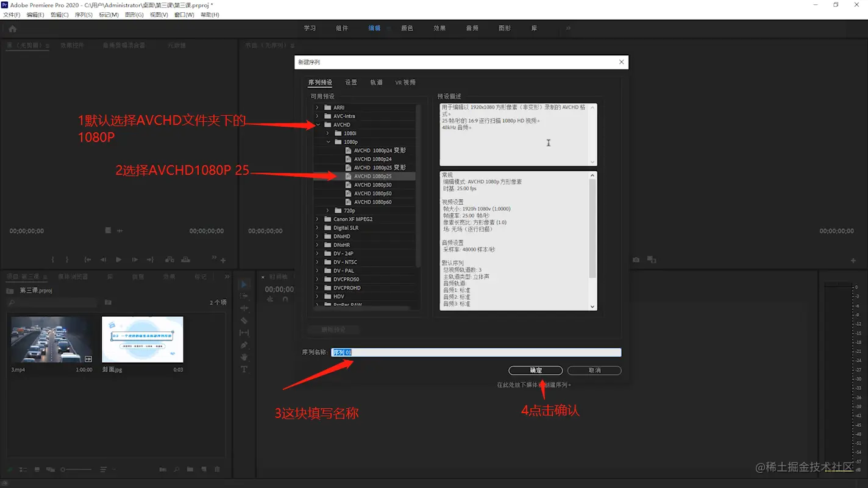Select the Type tool
This screenshot has width=868, height=488.
pyautogui.click(x=244, y=369)
